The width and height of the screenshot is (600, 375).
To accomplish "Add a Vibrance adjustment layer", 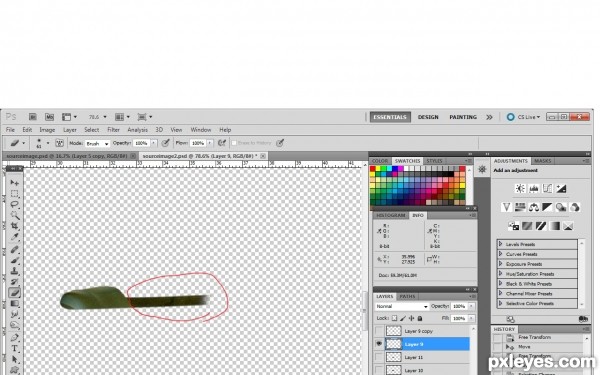I will [x=506, y=207].
